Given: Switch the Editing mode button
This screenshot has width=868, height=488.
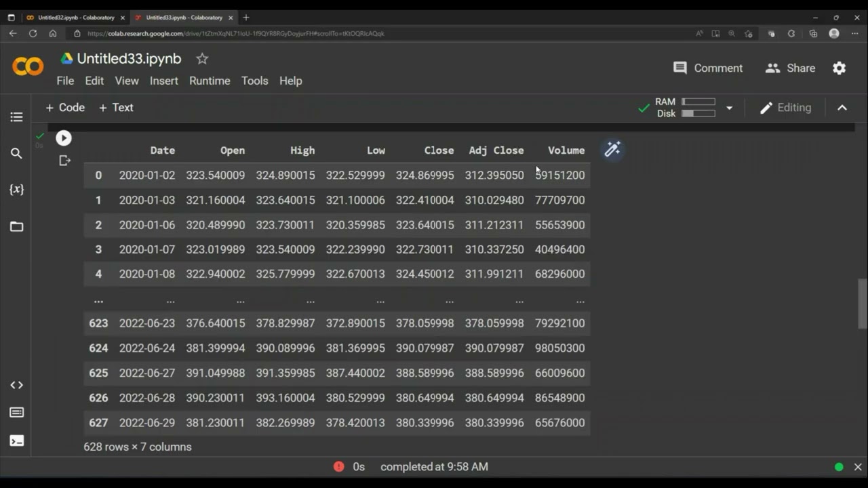Looking at the screenshot, I should point(785,108).
